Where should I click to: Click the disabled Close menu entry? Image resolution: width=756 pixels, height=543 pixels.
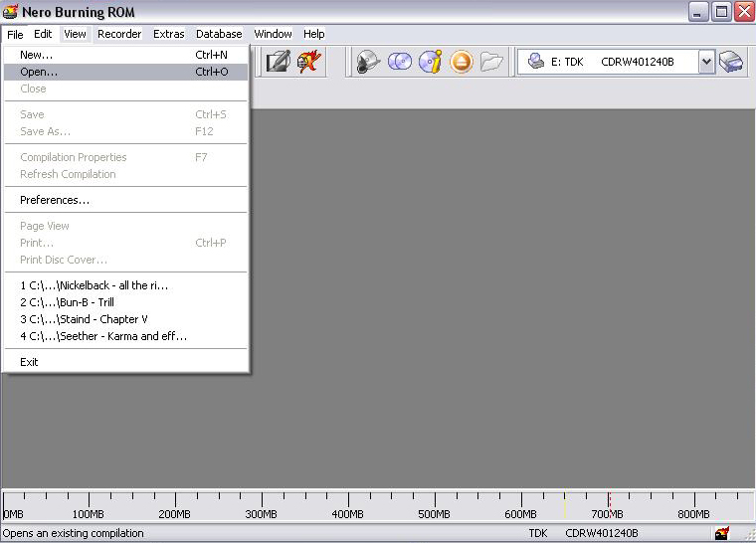pos(126,89)
